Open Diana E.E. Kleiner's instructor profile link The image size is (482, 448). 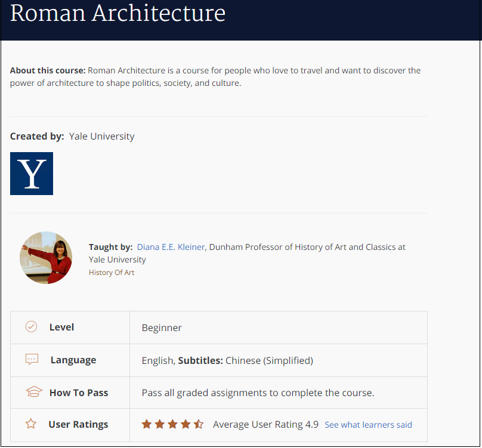[x=171, y=247]
